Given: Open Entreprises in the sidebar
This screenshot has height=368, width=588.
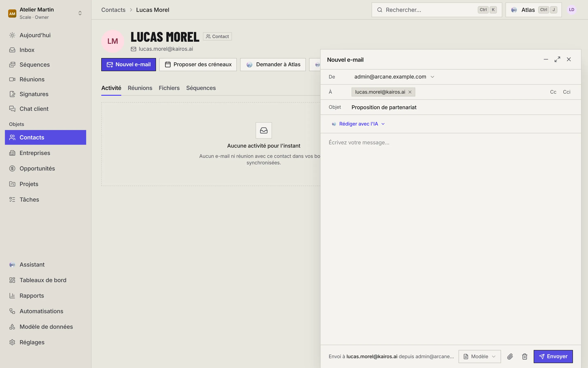Looking at the screenshot, I should point(46,153).
